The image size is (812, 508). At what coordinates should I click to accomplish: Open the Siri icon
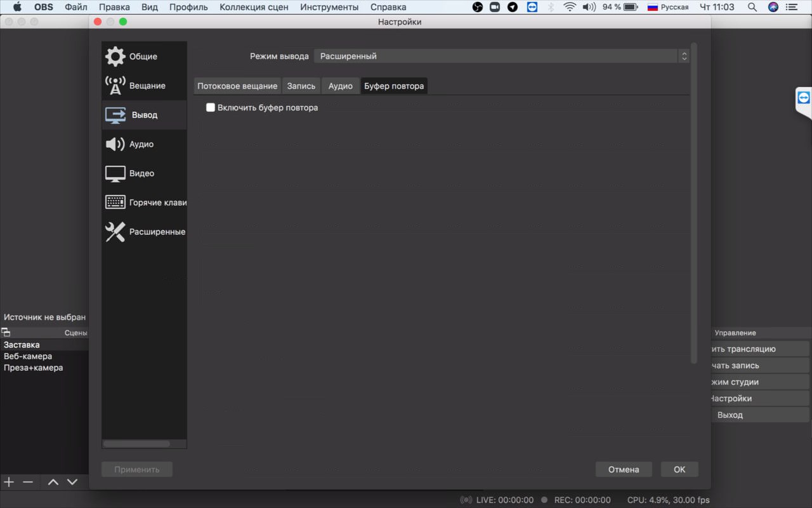pyautogui.click(x=773, y=7)
